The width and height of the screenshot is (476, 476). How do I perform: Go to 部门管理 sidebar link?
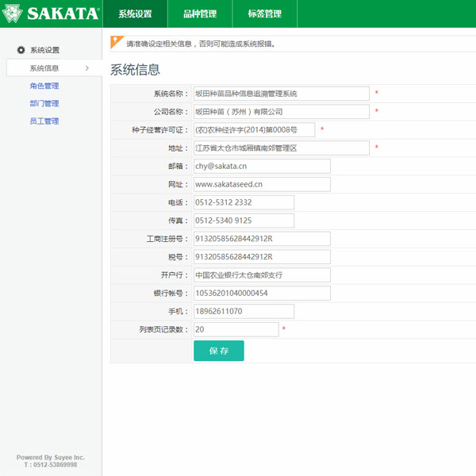44,103
